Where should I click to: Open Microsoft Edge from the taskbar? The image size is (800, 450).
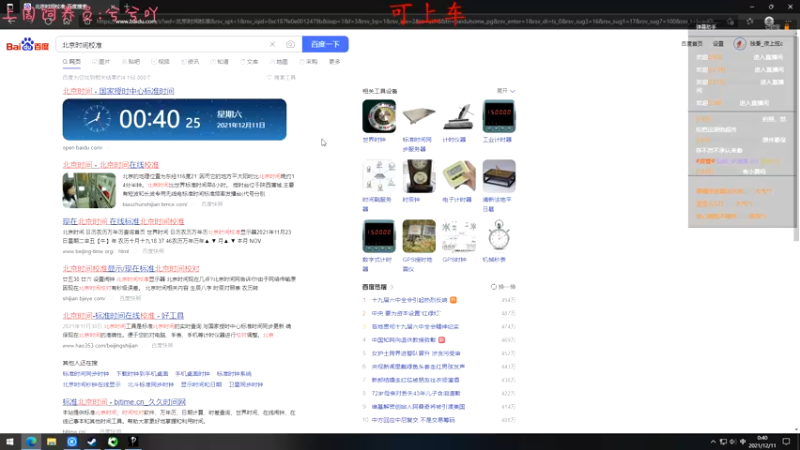click(31, 442)
